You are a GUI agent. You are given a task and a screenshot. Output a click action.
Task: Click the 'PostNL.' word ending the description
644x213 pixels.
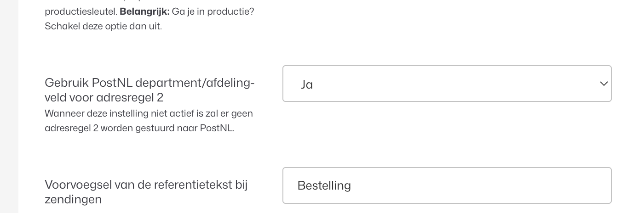217,128
